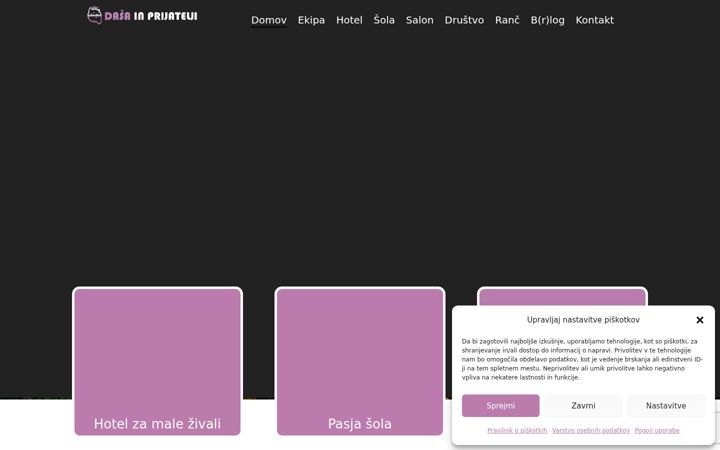Click the Upravljaj nastavitve piškotkov heading

pyautogui.click(x=583, y=320)
